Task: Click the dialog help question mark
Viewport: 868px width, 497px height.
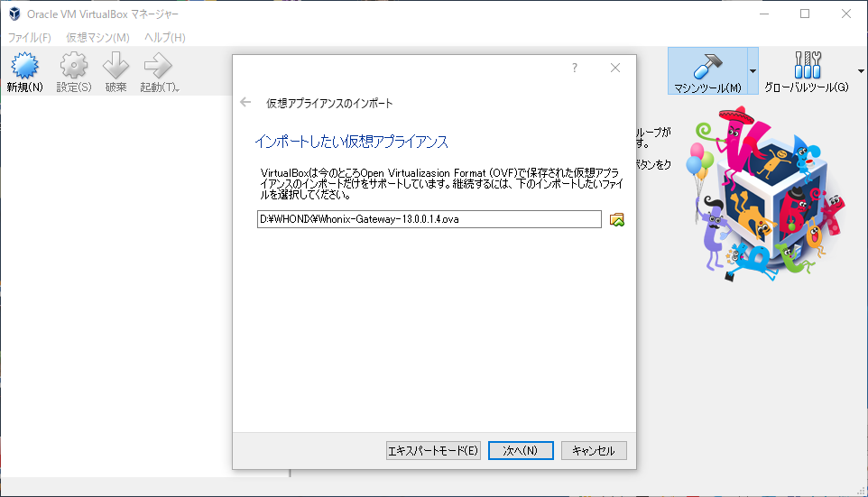Action: pyautogui.click(x=575, y=68)
